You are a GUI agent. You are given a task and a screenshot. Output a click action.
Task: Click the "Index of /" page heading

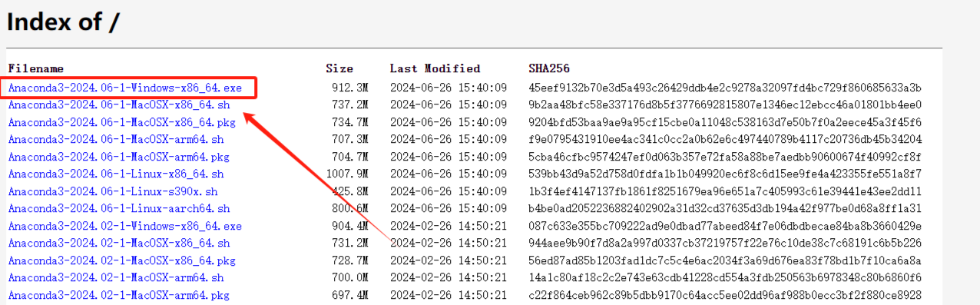point(63,22)
